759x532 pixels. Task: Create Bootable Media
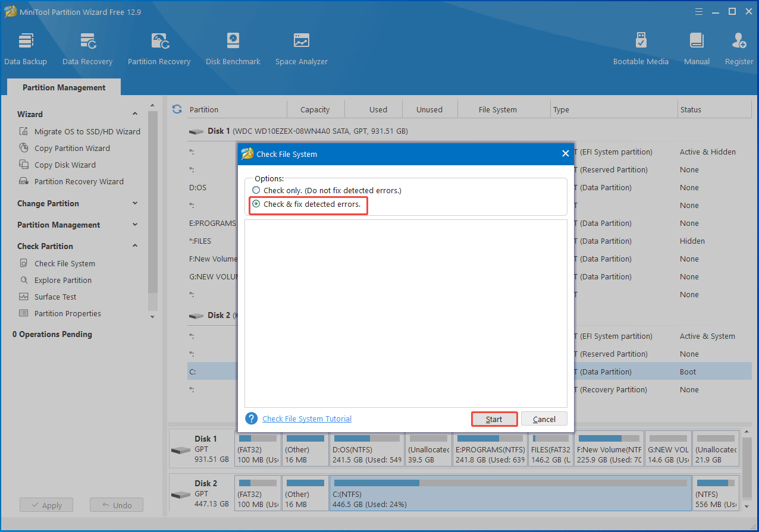click(x=641, y=49)
